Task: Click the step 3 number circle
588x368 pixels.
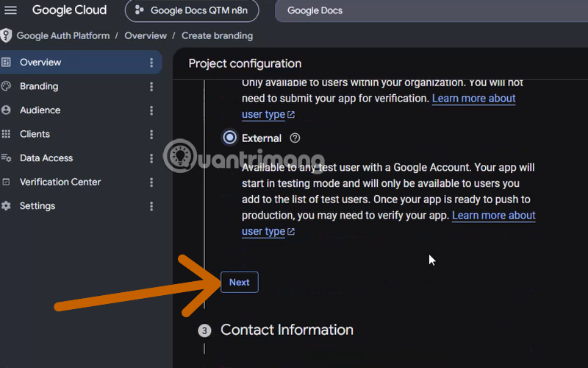Action: 204,330
